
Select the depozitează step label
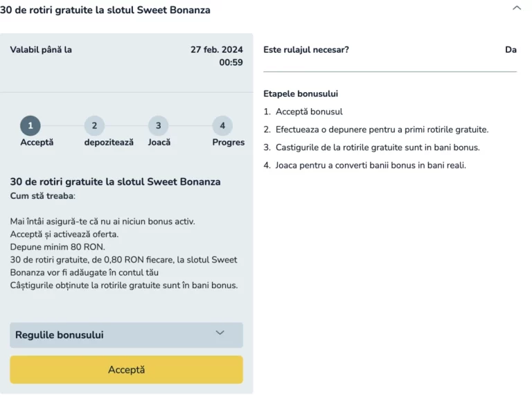point(109,142)
